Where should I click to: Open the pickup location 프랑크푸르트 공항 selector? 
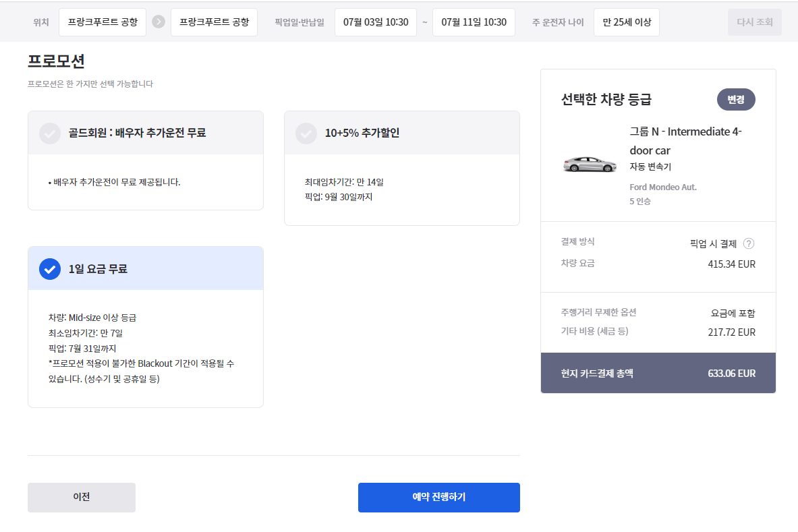click(x=103, y=22)
